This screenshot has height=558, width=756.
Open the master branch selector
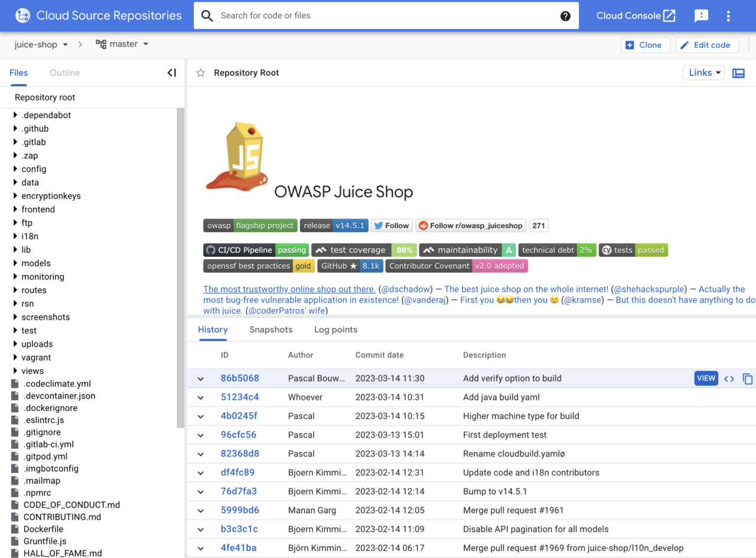point(122,44)
